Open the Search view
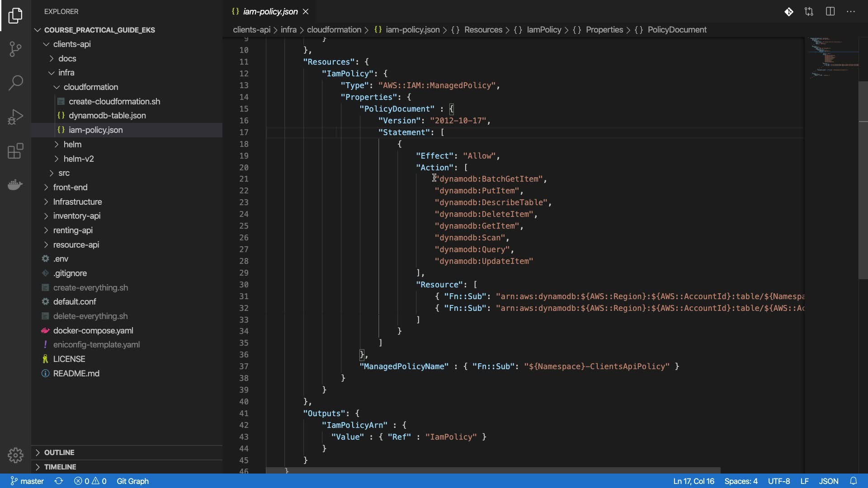868x488 pixels. (15, 83)
